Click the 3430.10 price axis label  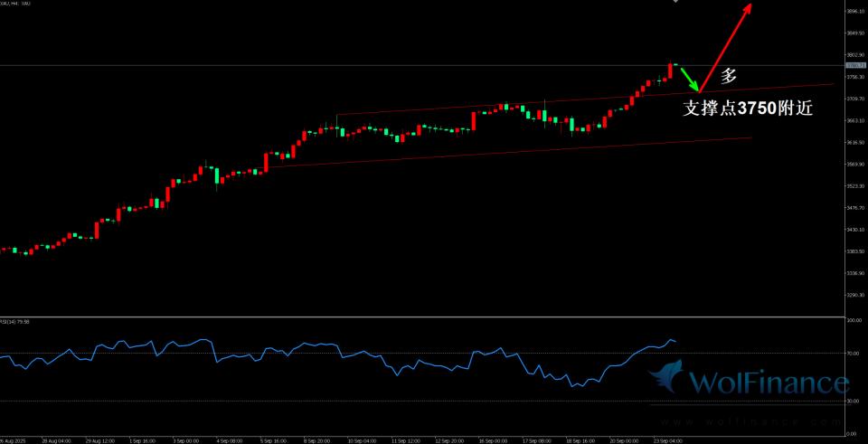point(856,229)
